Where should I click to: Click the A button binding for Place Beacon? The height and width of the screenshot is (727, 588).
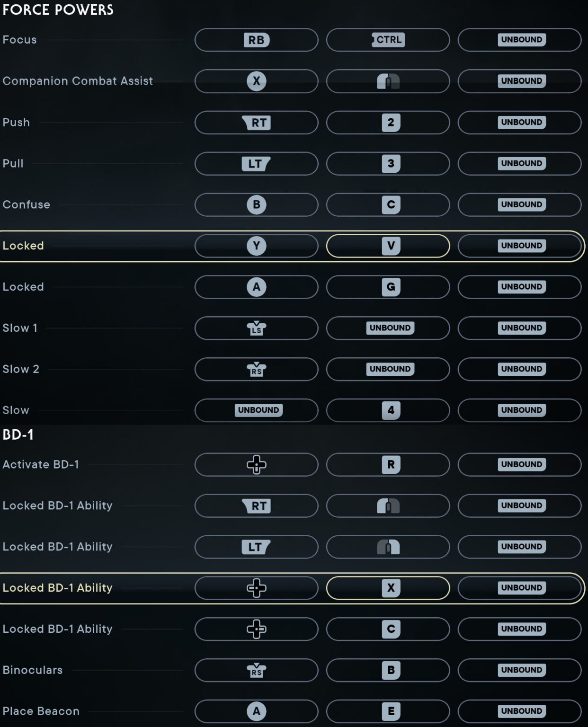[256, 710]
